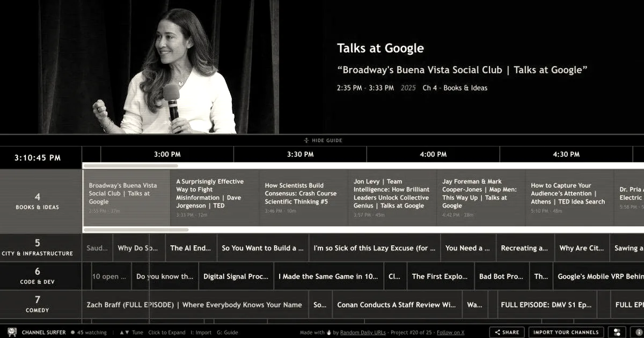Click the 3:30 PM timeline marker

coord(300,155)
